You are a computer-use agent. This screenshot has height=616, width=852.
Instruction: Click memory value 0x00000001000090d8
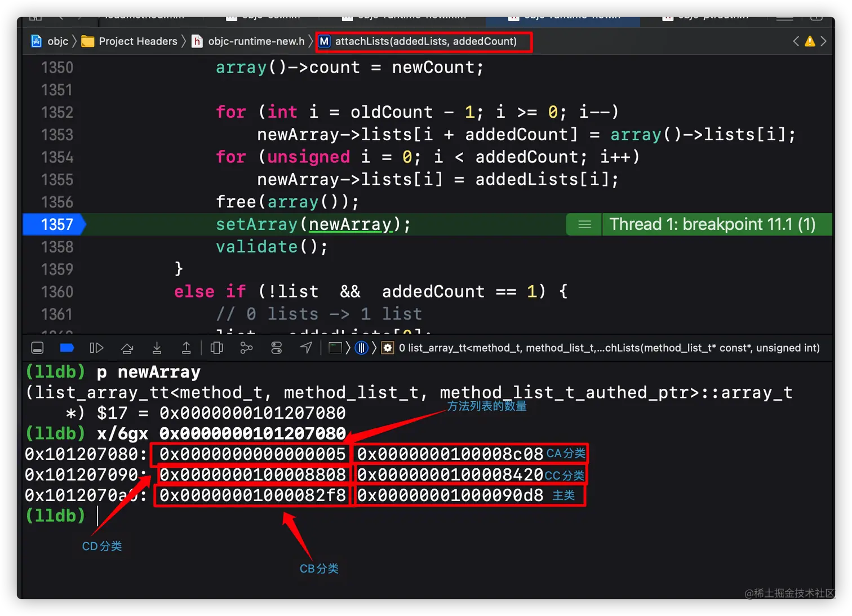click(x=450, y=495)
